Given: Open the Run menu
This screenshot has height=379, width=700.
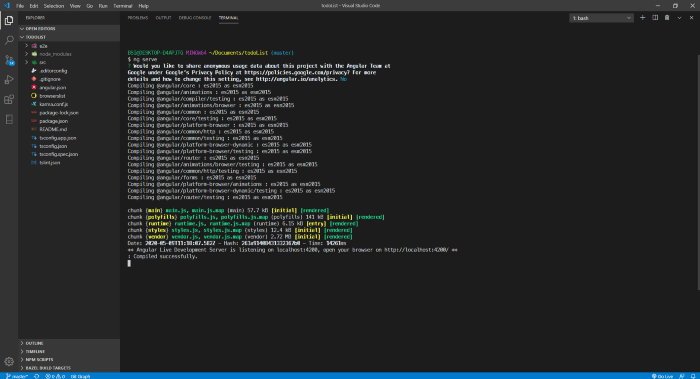Looking at the screenshot, I should point(103,6).
